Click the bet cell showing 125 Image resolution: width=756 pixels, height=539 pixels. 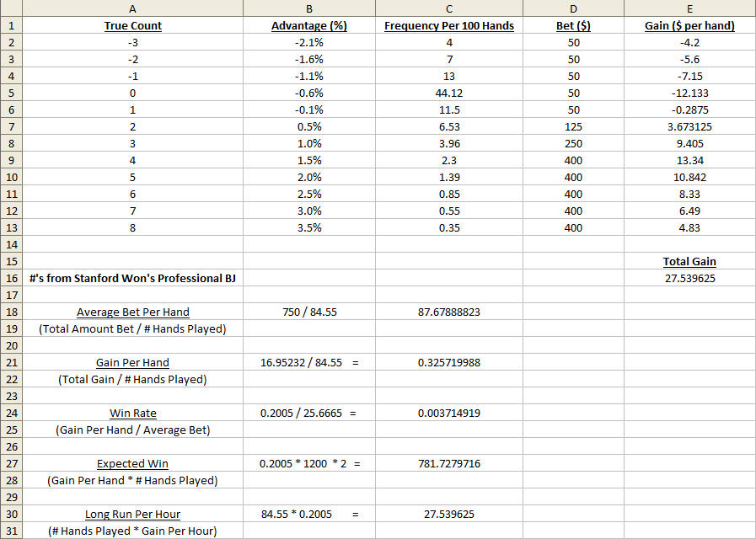[x=573, y=126]
